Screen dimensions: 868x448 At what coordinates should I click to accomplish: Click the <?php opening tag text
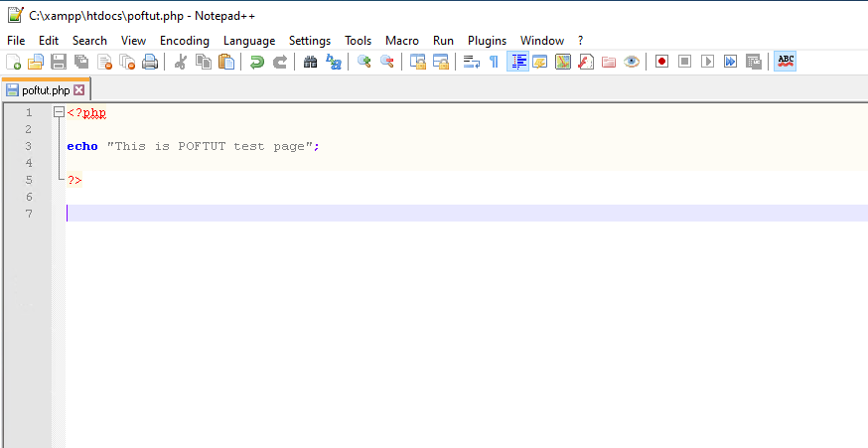click(86, 113)
